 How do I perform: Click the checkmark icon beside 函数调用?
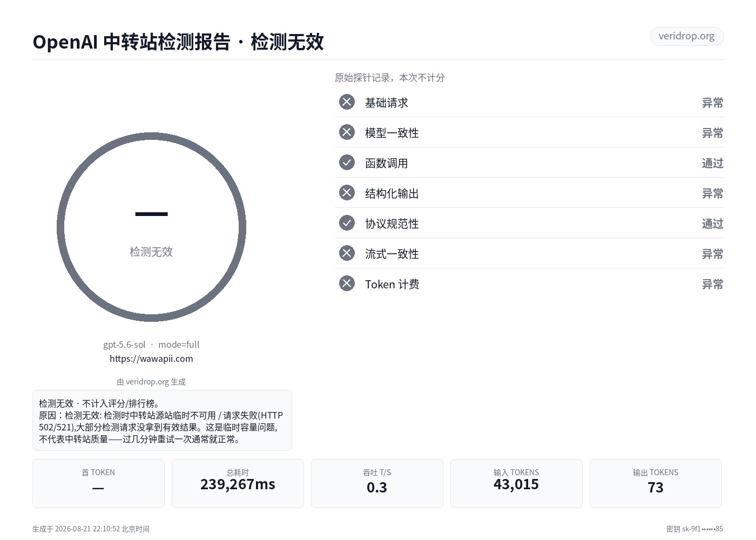(347, 163)
